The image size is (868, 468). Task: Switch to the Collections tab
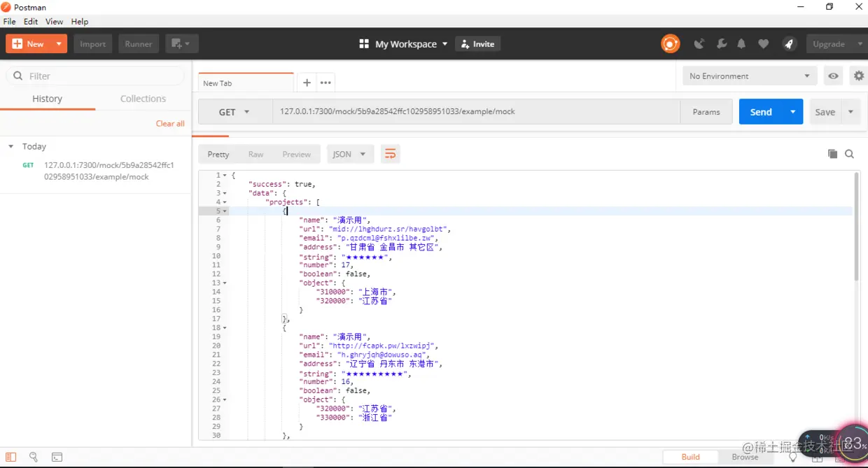pyautogui.click(x=143, y=99)
